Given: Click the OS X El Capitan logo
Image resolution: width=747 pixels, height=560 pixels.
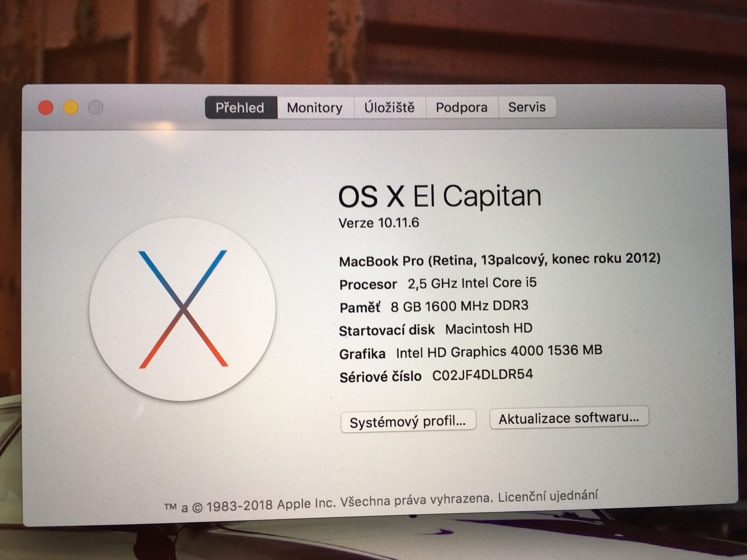Looking at the screenshot, I should [x=183, y=309].
